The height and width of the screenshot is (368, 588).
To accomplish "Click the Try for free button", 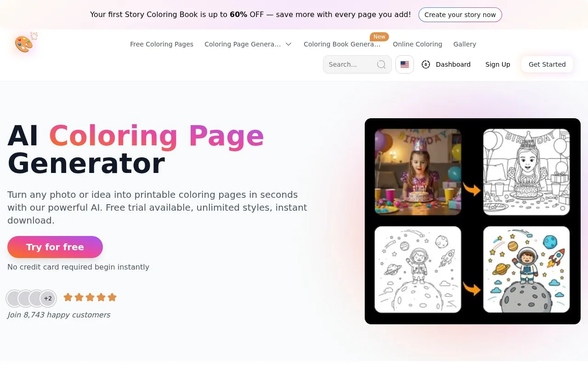I will pyautogui.click(x=55, y=247).
